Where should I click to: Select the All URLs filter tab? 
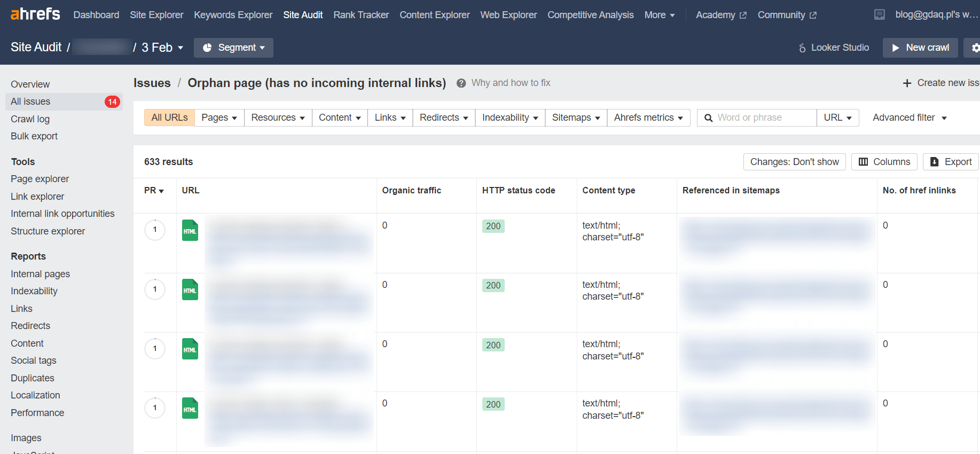(x=169, y=118)
